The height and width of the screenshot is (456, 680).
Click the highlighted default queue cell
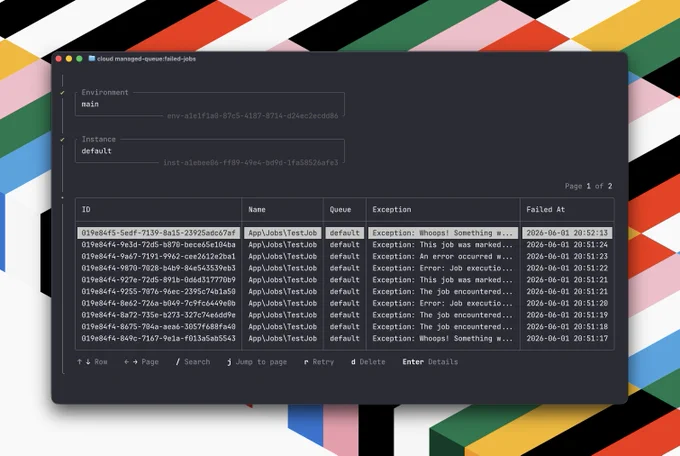coord(345,233)
